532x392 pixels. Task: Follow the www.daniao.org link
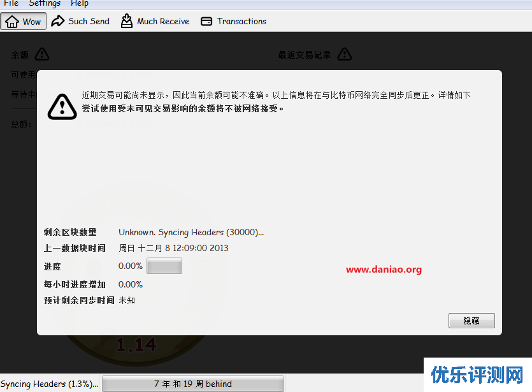coord(384,270)
